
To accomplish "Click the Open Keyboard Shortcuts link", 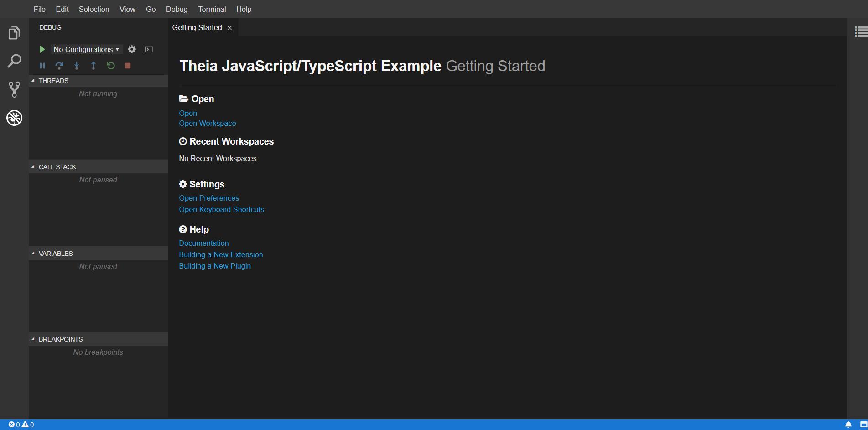I will 221,210.
